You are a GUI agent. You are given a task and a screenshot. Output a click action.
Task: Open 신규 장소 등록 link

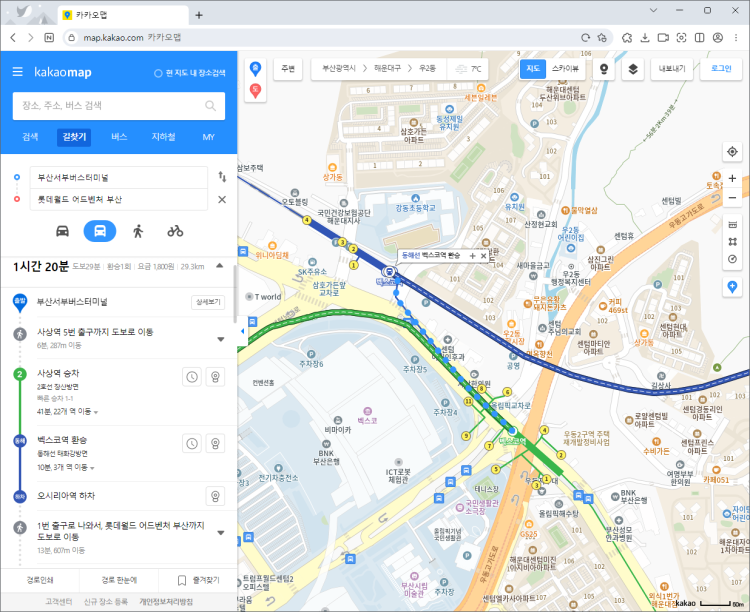[x=106, y=601]
